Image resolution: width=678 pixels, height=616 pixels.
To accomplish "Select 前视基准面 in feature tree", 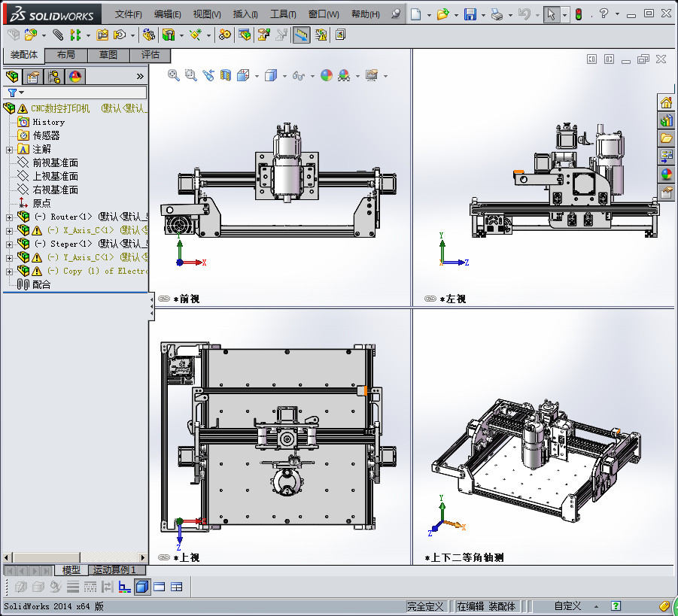I will 56,163.
